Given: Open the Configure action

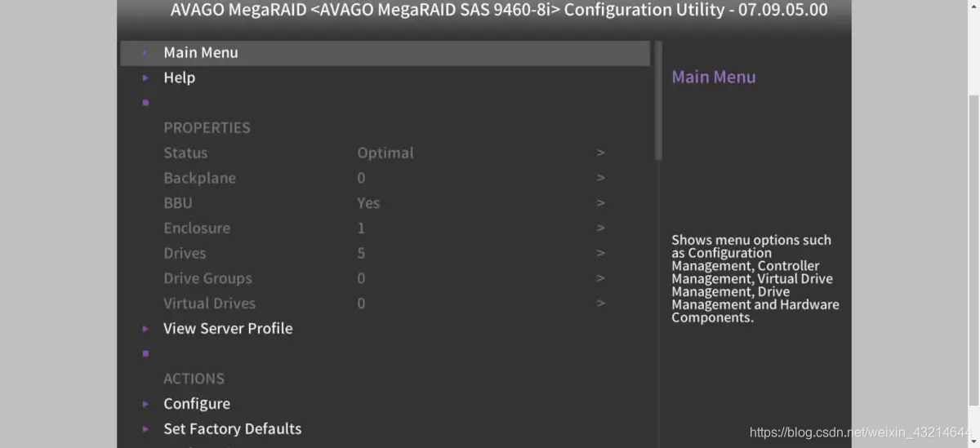Looking at the screenshot, I should pyautogui.click(x=197, y=403).
